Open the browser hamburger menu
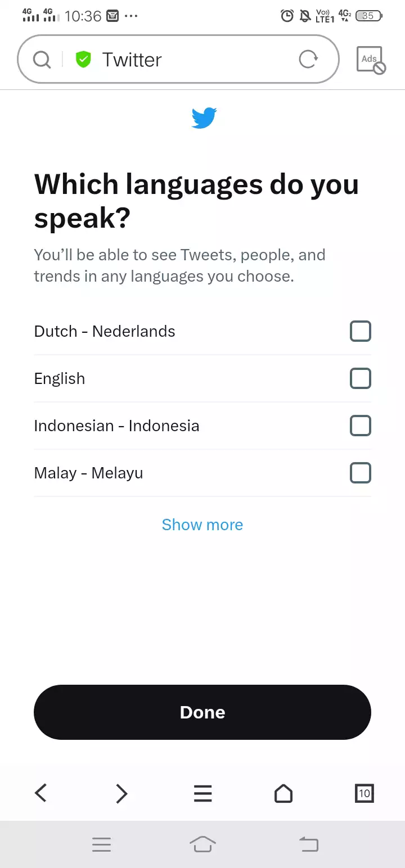The height and width of the screenshot is (868, 405). coord(202,793)
